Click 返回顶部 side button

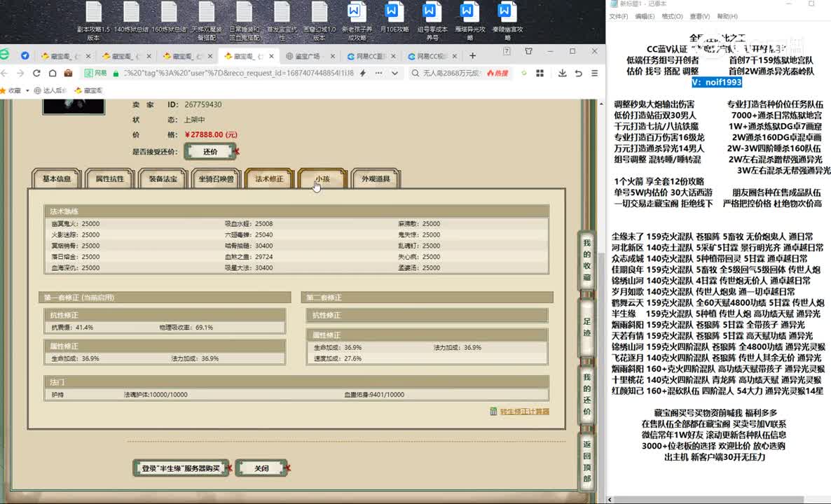point(586,461)
